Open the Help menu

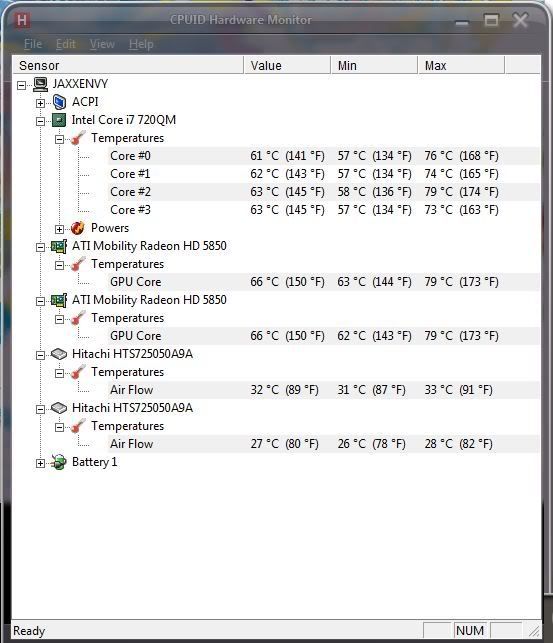pyautogui.click(x=141, y=44)
